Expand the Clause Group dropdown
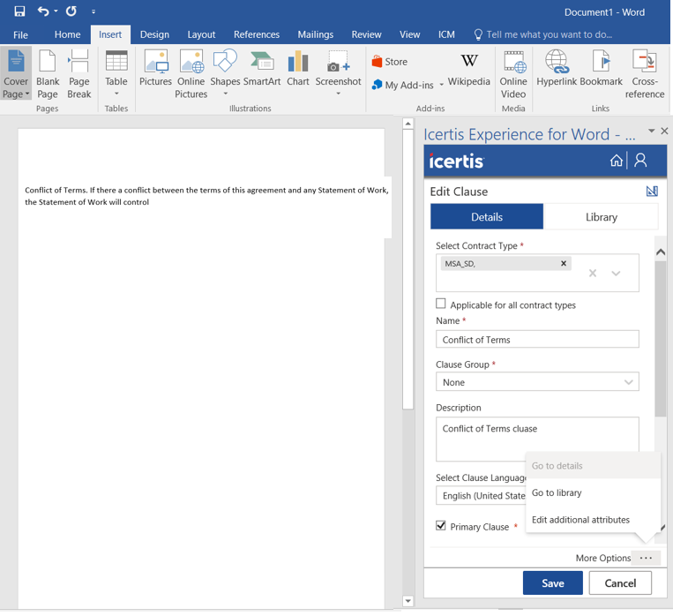673x616 pixels. (x=628, y=383)
